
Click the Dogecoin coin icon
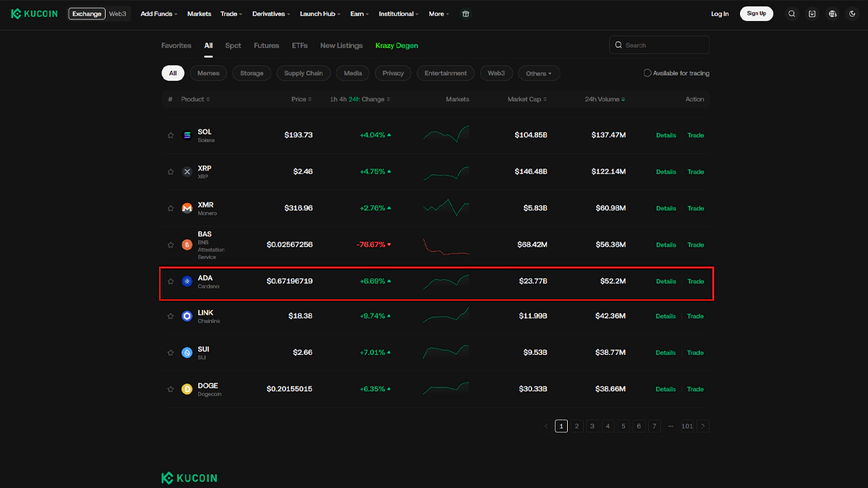[187, 389]
